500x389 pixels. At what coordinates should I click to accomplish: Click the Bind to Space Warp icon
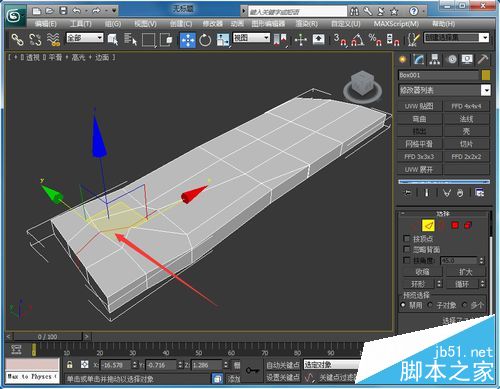click(x=53, y=39)
